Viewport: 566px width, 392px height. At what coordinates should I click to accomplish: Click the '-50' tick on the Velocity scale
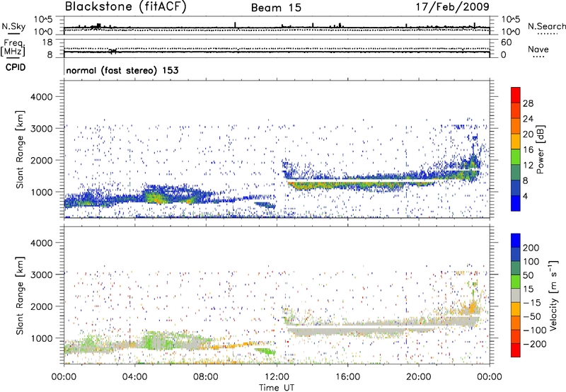point(532,316)
